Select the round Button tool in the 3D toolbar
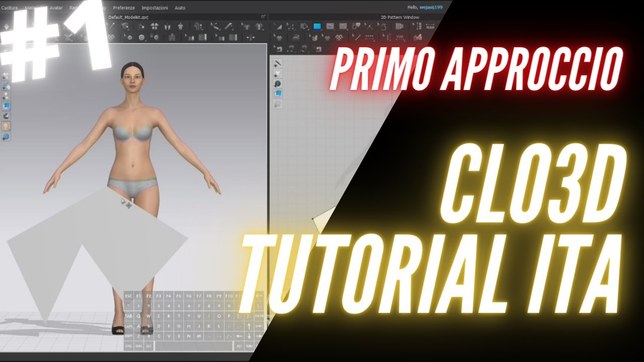Screen dimensions: 644x362 coord(141,37)
